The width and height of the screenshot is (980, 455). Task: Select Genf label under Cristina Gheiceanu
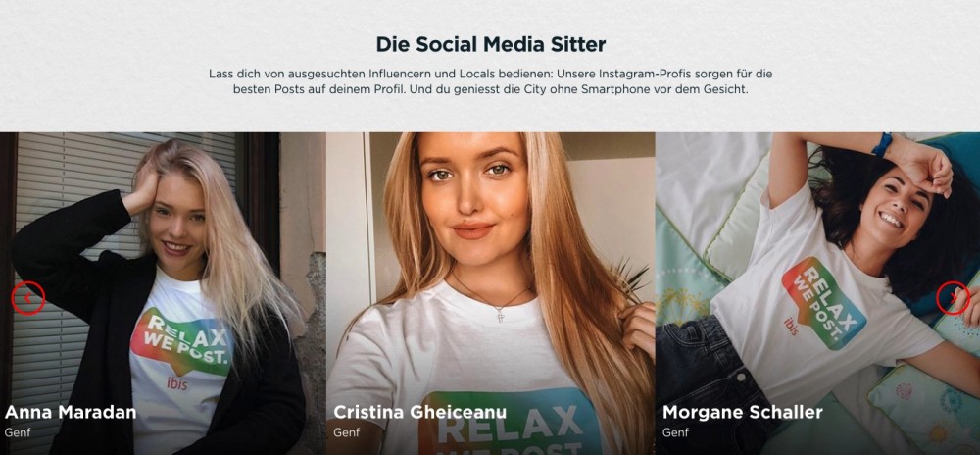click(x=342, y=432)
